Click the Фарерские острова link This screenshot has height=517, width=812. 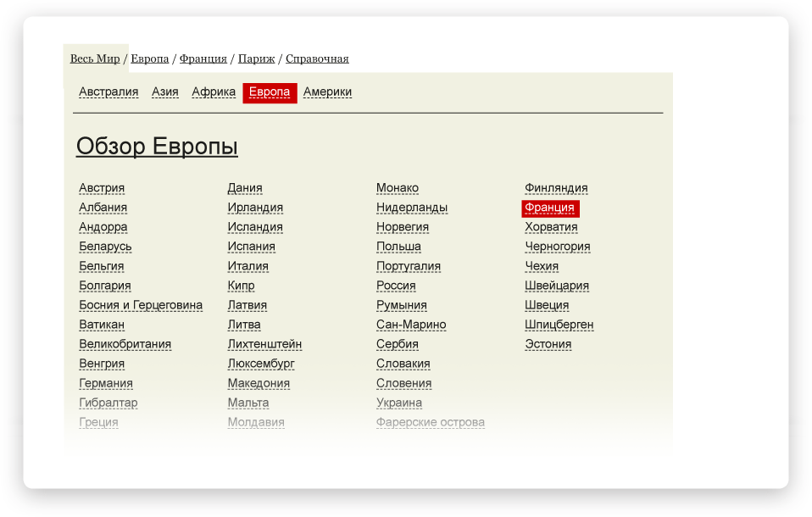[x=431, y=422]
